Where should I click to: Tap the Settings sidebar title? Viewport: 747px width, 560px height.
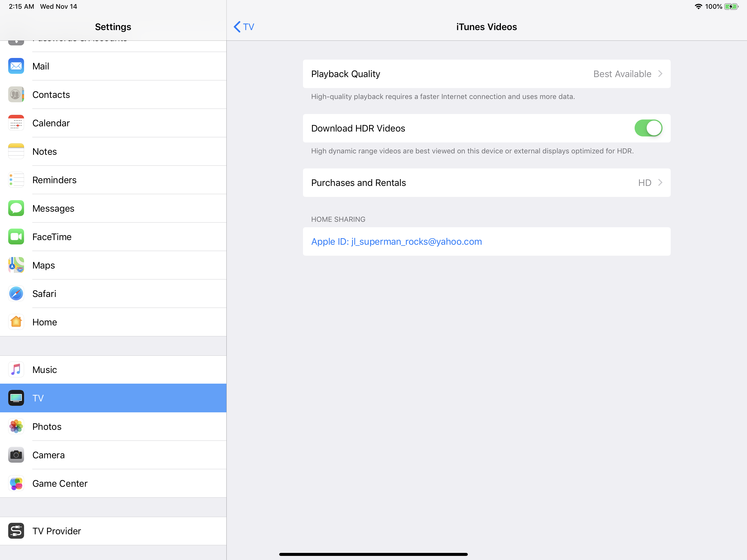113,27
